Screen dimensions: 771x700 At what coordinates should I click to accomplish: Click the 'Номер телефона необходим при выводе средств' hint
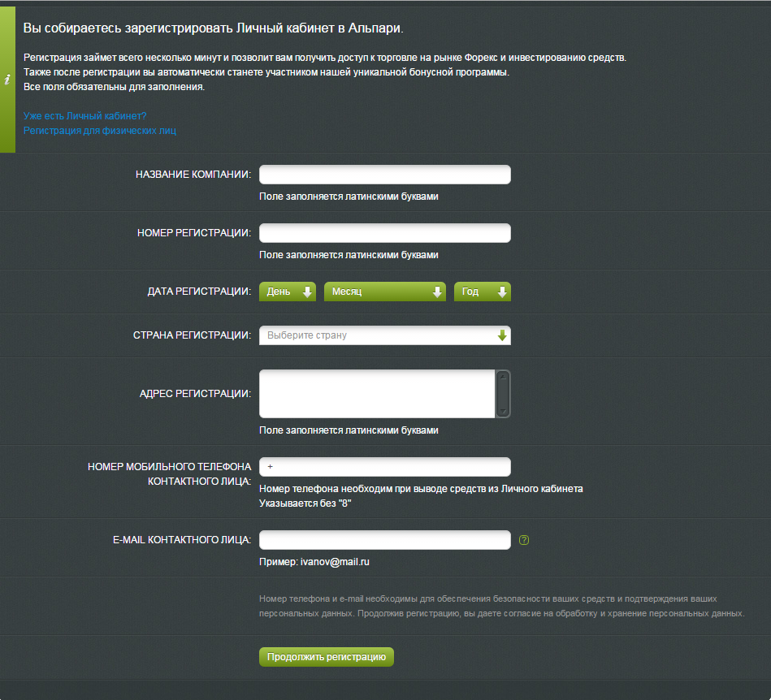421,489
